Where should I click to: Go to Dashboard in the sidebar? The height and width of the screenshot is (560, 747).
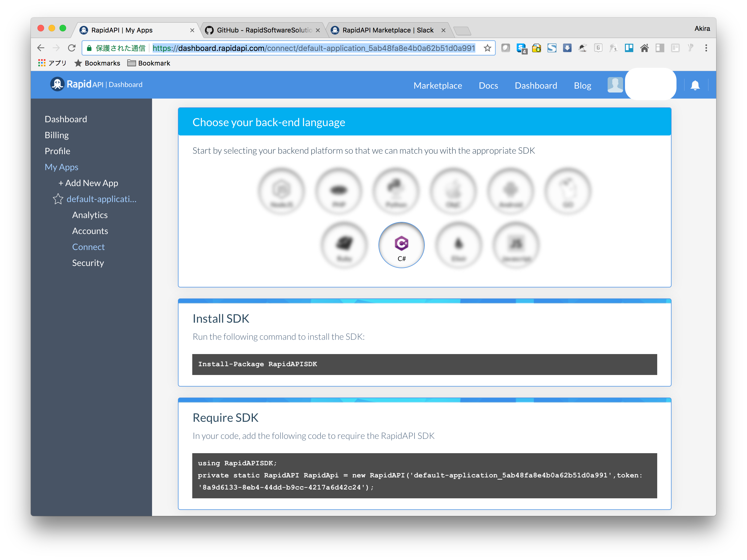[x=66, y=119]
